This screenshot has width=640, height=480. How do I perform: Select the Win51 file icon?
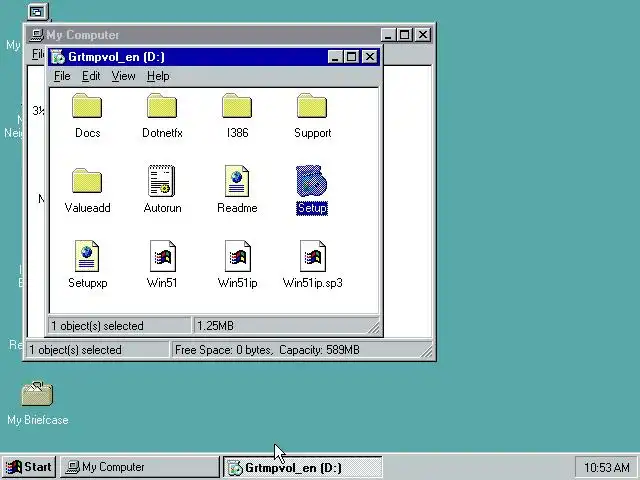pyautogui.click(x=162, y=256)
